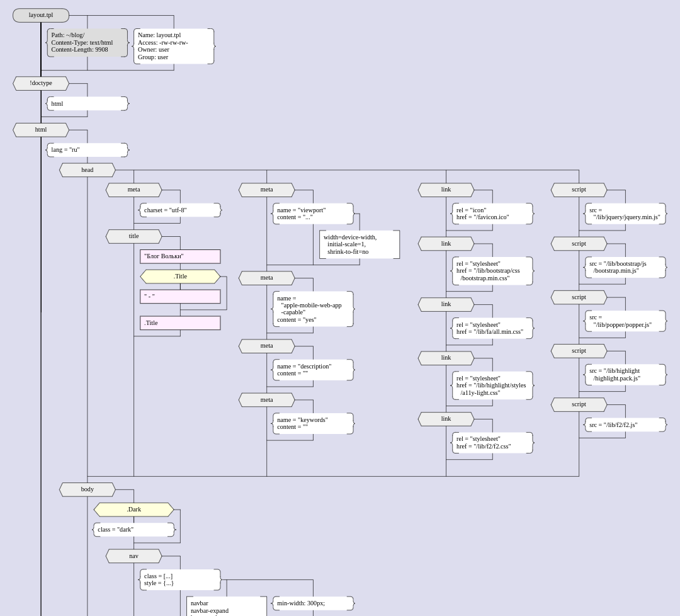Select the favicon.ico link attribute box

[x=492, y=214]
